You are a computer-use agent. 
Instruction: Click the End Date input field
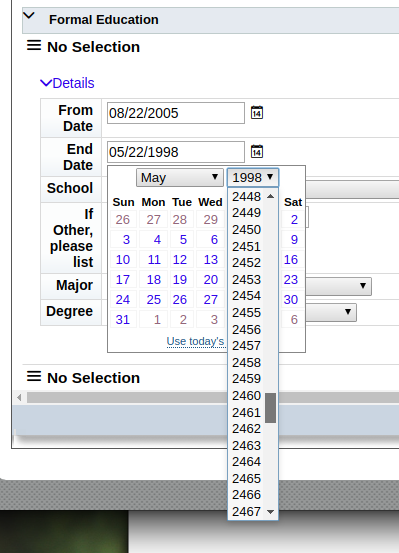(x=176, y=152)
